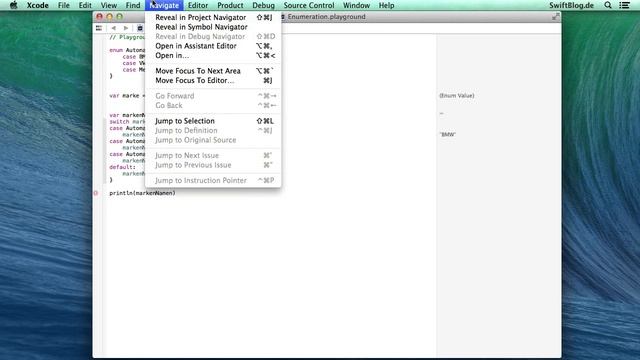Open the Xcode application menu

[x=38, y=5]
